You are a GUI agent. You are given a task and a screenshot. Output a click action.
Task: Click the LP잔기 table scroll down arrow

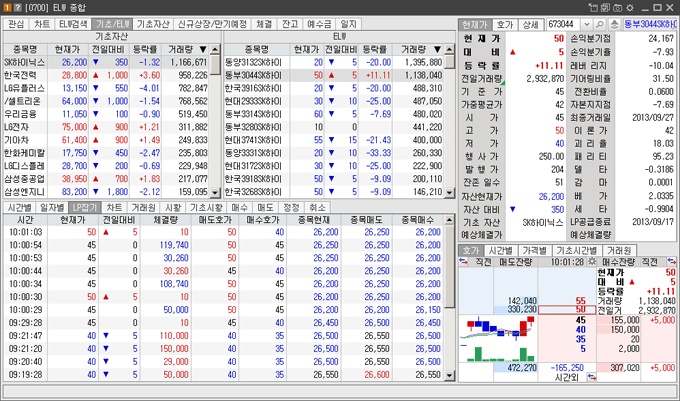tap(449, 375)
